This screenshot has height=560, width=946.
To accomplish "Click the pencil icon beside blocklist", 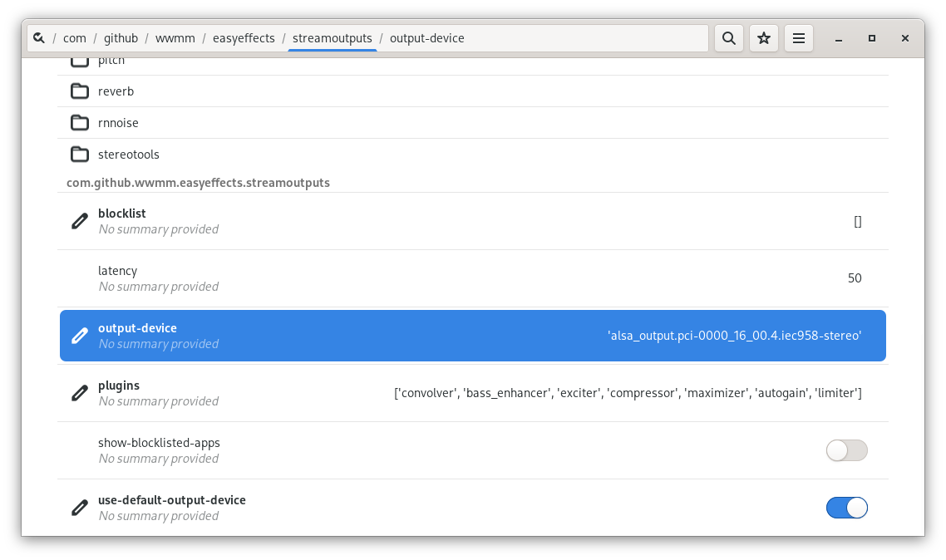I will [80, 221].
